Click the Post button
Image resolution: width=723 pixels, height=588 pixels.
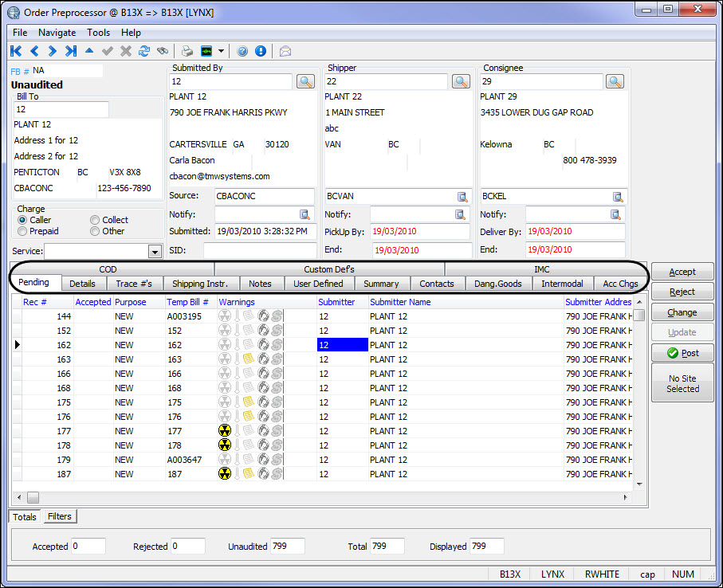682,353
